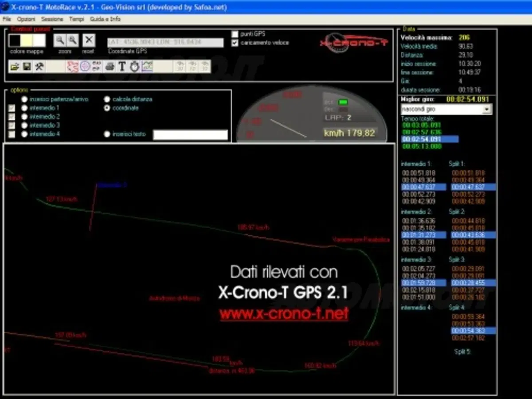Click the open folder icon in toolbar
This screenshot has height=399, width=532.
click(x=15, y=66)
